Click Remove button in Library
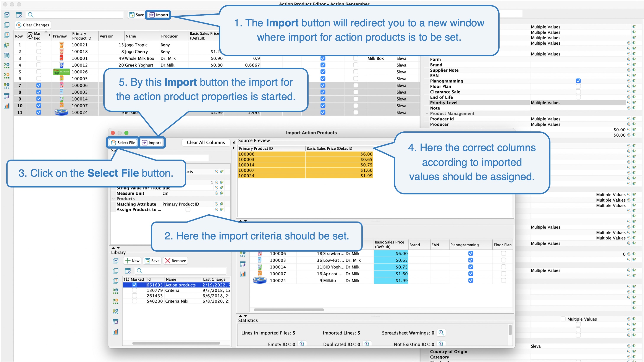This screenshot has width=644, height=362. (x=175, y=261)
